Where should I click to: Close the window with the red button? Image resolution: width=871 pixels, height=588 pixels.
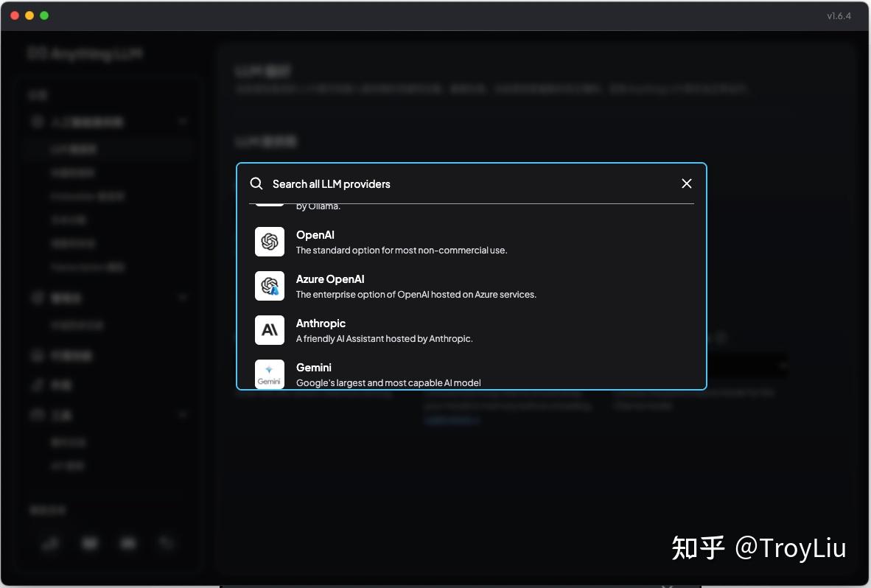(x=15, y=15)
